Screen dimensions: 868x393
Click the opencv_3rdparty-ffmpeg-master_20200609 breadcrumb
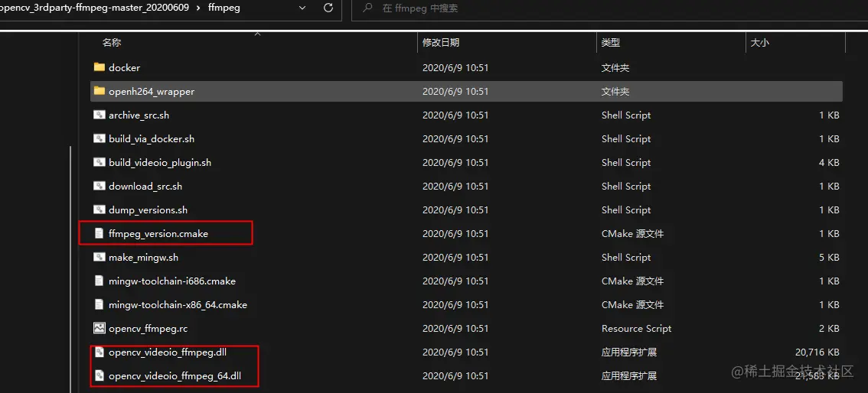coord(96,8)
